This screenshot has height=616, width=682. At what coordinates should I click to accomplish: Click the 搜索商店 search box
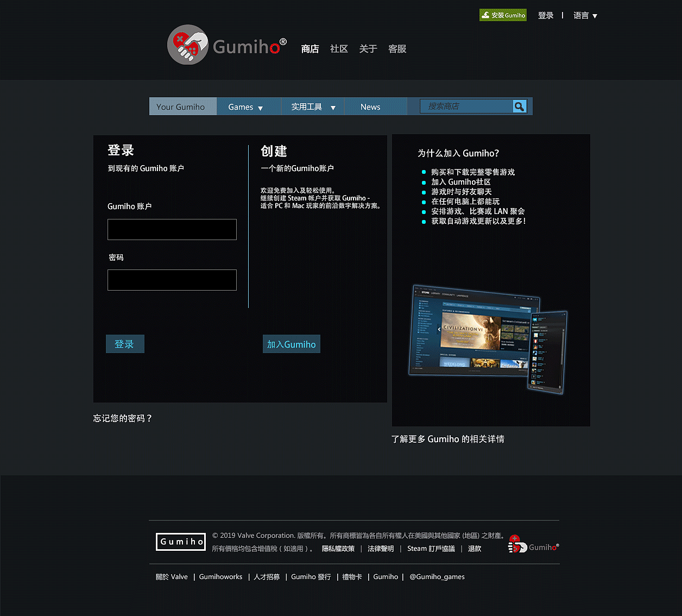(466, 106)
